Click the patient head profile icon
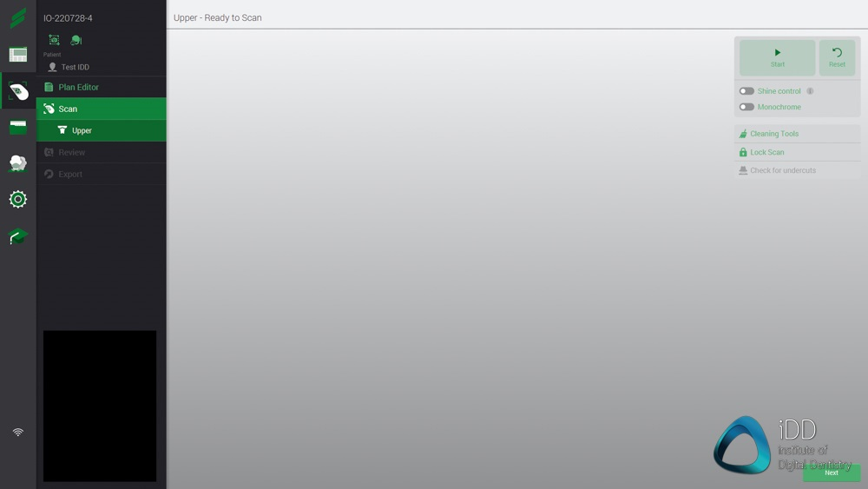Viewport: 868px width, 489px height. [x=76, y=40]
